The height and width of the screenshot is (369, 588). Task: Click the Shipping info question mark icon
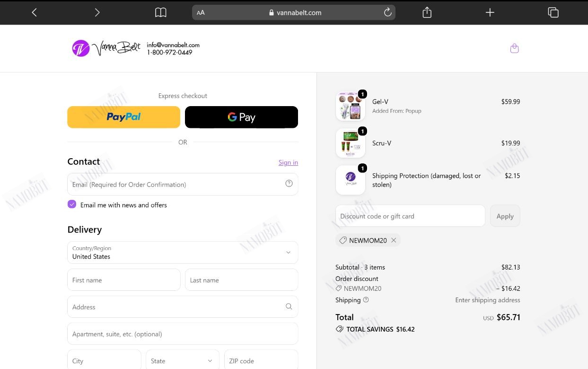tap(366, 300)
